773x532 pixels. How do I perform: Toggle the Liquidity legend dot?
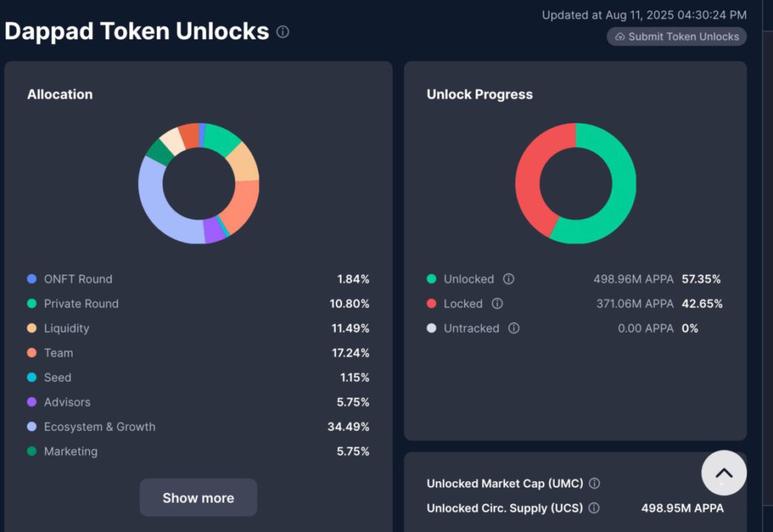coord(32,328)
